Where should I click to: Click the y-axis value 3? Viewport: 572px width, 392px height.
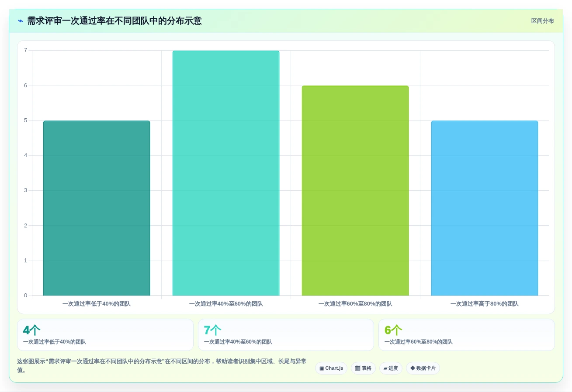[25, 190]
